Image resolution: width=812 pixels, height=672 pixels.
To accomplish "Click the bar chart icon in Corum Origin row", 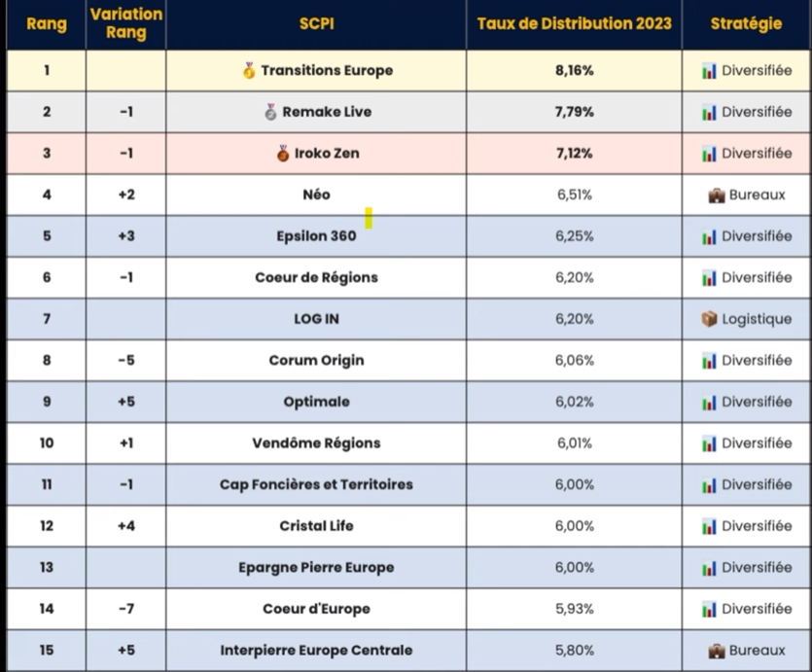I will tap(709, 361).
